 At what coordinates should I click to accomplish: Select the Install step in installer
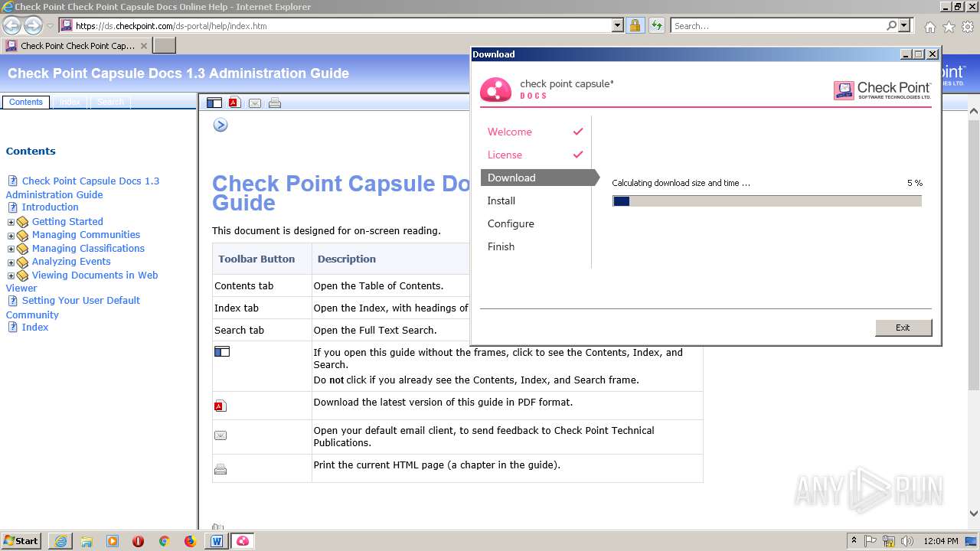(x=501, y=201)
